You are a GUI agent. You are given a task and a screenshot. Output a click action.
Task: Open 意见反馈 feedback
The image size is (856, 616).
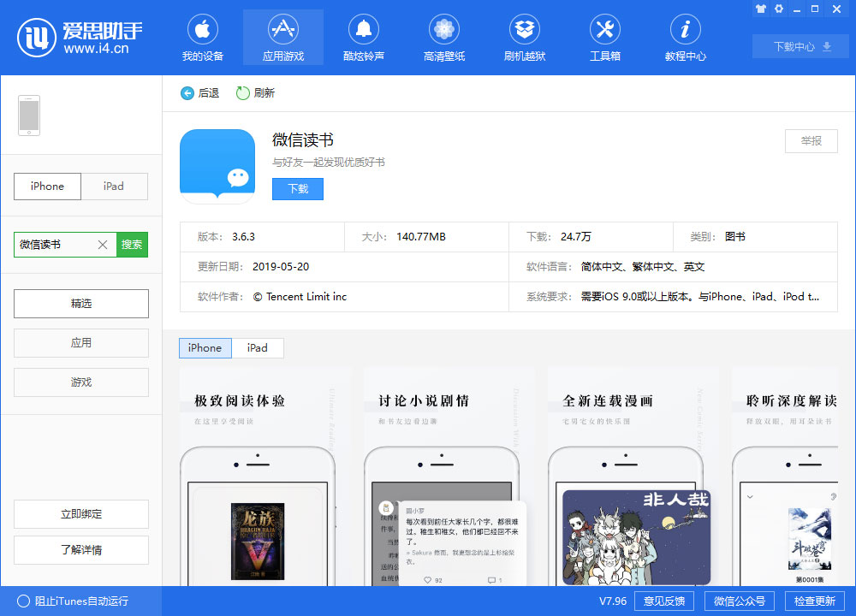[x=663, y=601]
